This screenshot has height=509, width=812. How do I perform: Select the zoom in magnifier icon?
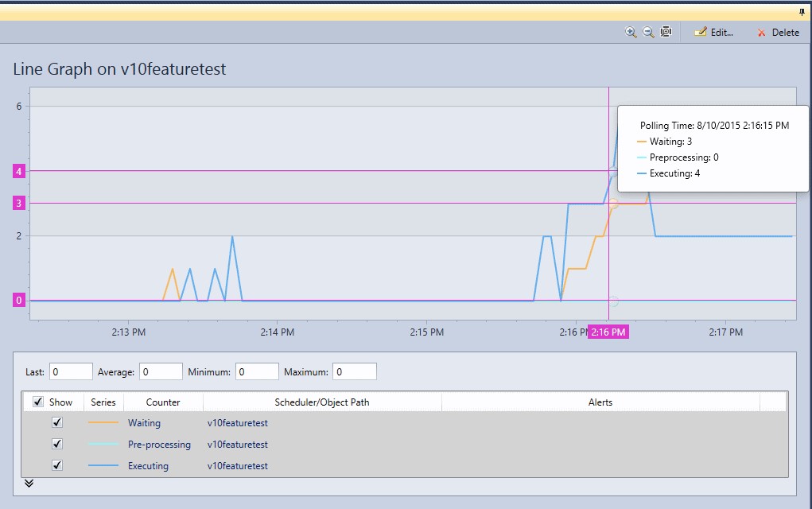coord(631,32)
